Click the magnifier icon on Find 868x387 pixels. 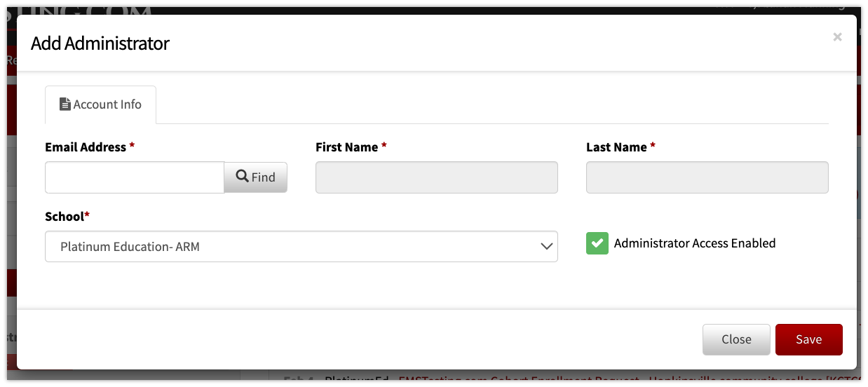point(243,177)
